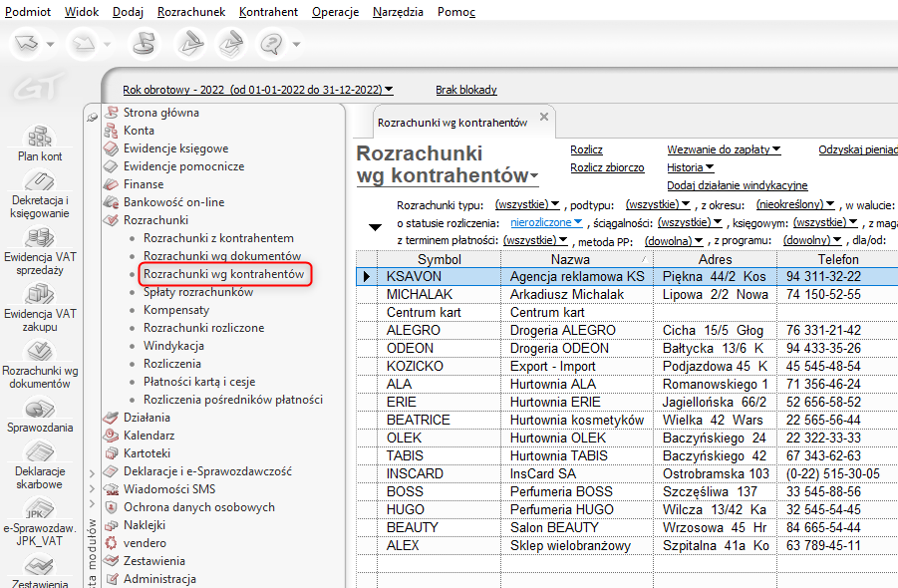The height and width of the screenshot is (588, 898).
Task: Open Dekretacja i księgowanie sidebar icon
Action: [40, 193]
